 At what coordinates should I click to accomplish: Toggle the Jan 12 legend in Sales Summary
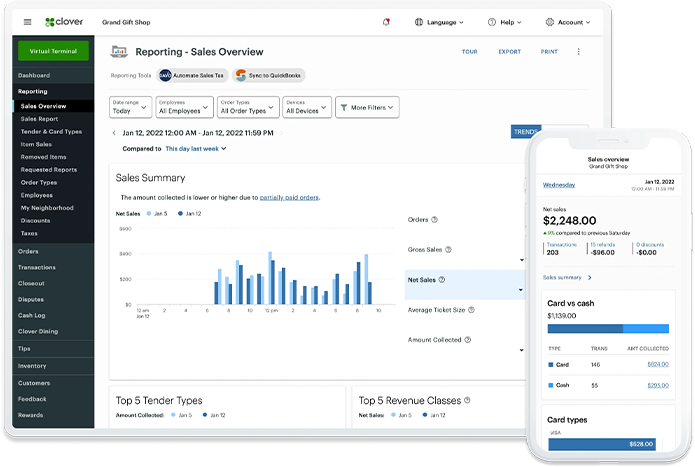point(188,213)
